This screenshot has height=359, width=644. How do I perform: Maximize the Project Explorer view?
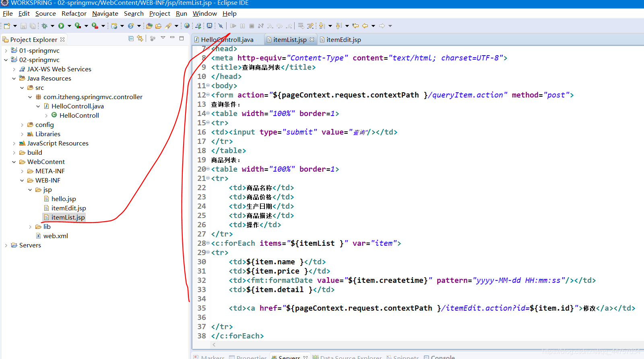pyautogui.click(x=182, y=38)
